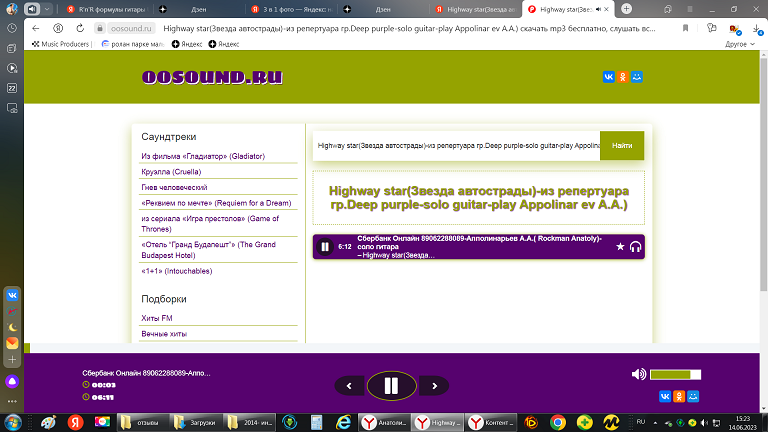Bookmark this page with the bookmark icon
The width and height of the screenshot is (768, 432).
(x=685, y=28)
